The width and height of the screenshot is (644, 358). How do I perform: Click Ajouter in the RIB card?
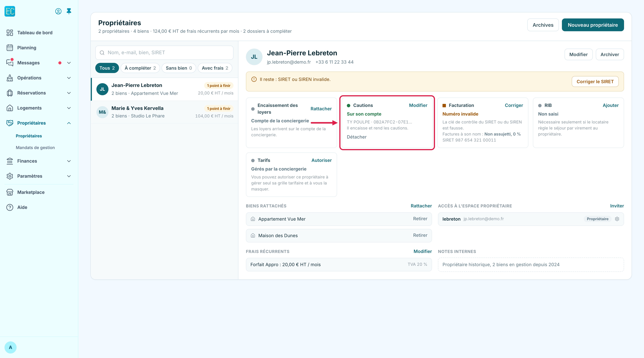pos(610,105)
